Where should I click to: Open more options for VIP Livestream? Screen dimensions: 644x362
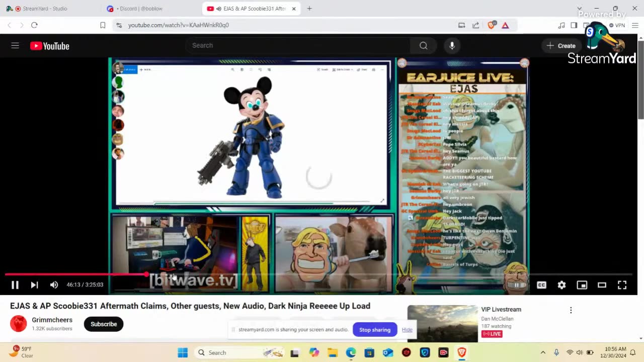[571, 310]
